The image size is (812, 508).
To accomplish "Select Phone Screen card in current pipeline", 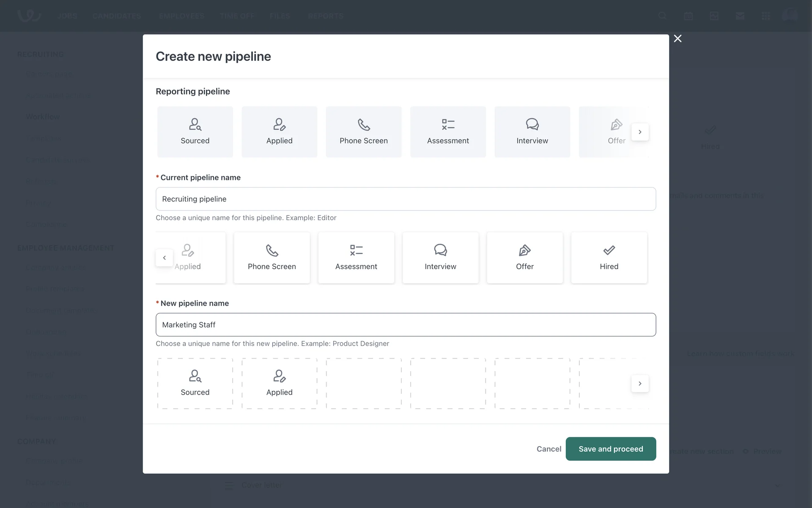I will 272,257.
